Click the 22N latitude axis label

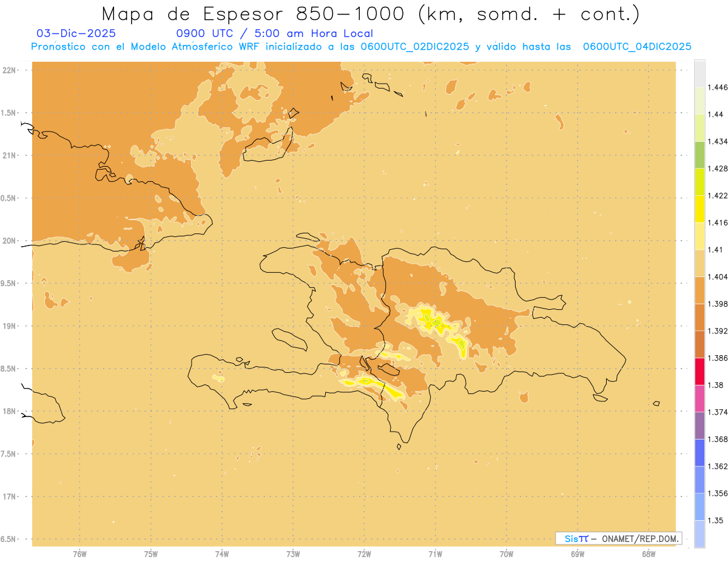(9, 70)
